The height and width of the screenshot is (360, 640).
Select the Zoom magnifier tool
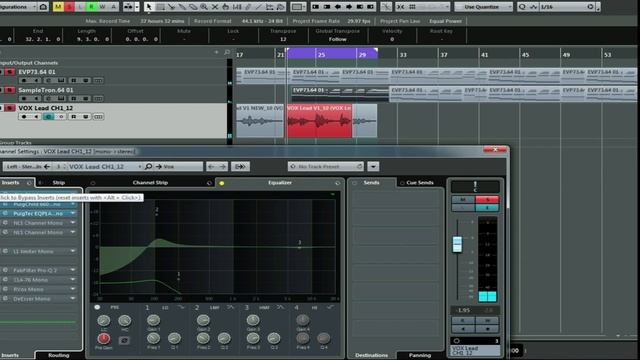point(203,7)
